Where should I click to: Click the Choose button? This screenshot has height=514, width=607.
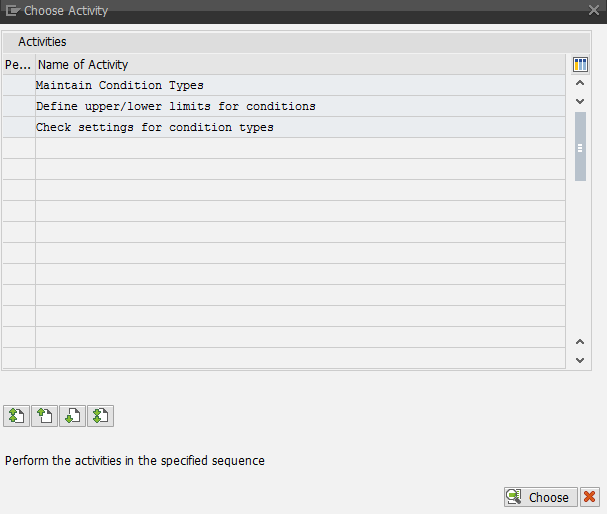pos(540,497)
